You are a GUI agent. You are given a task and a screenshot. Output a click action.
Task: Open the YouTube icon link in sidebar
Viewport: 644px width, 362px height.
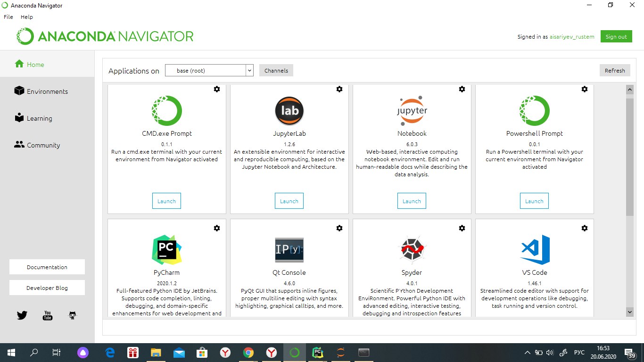[x=48, y=315]
